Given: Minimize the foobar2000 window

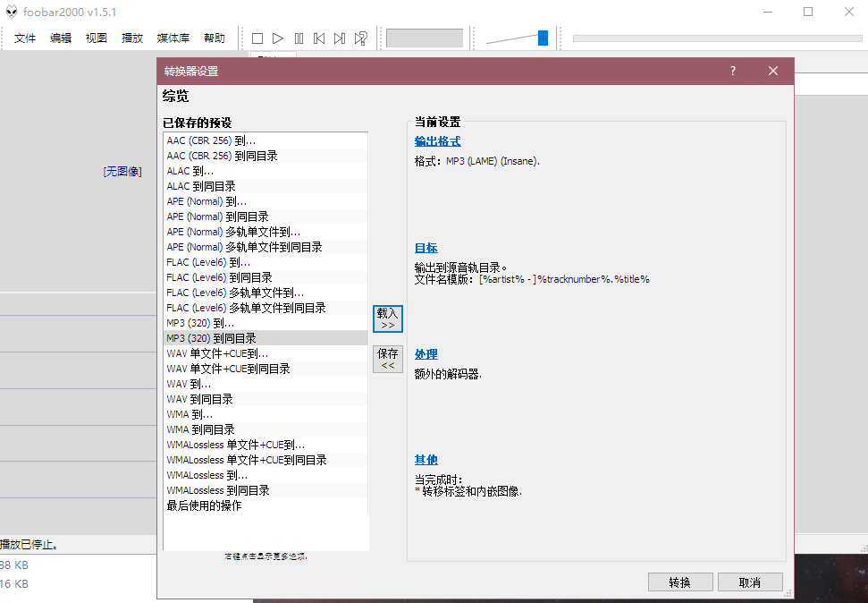Looking at the screenshot, I should pos(768,12).
